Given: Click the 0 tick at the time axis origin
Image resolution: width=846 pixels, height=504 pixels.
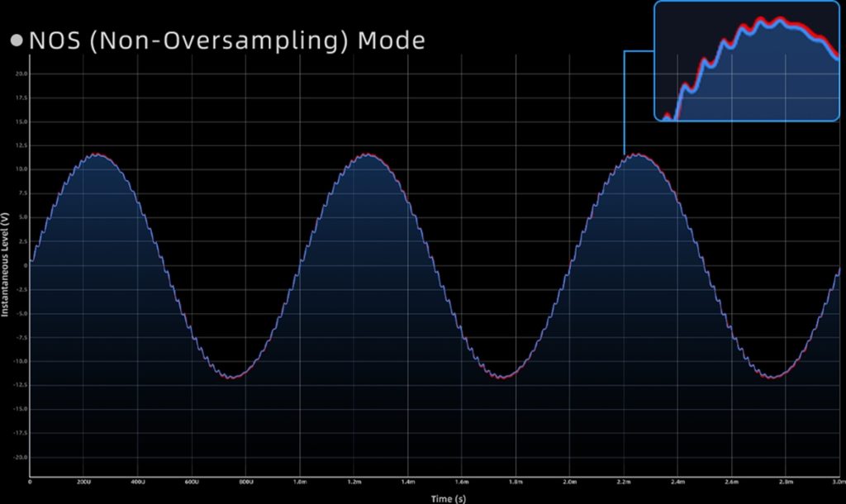Looking at the screenshot, I should [30, 481].
